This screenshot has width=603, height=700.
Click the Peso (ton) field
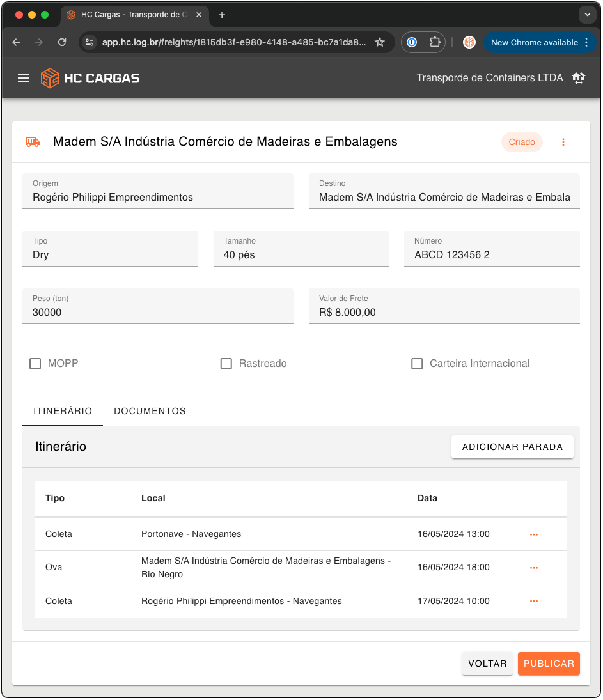pyautogui.click(x=158, y=306)
